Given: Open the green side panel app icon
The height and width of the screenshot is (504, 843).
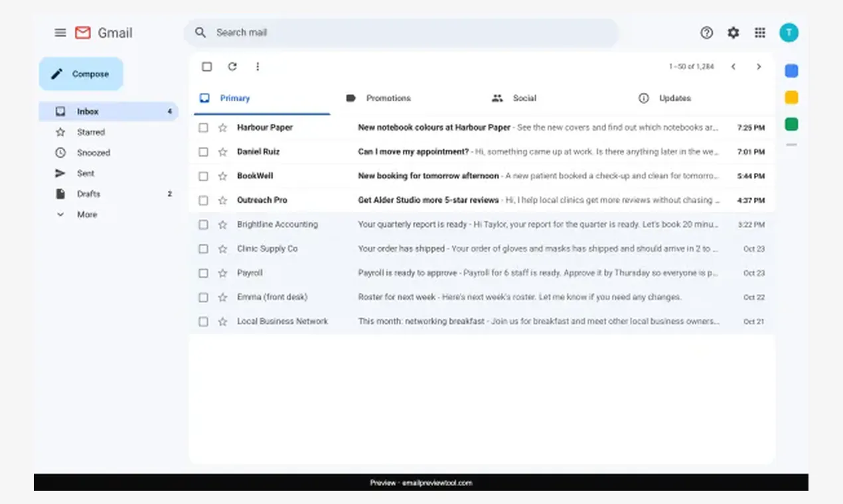Looking at the screenshot, I should coord(791,124).
